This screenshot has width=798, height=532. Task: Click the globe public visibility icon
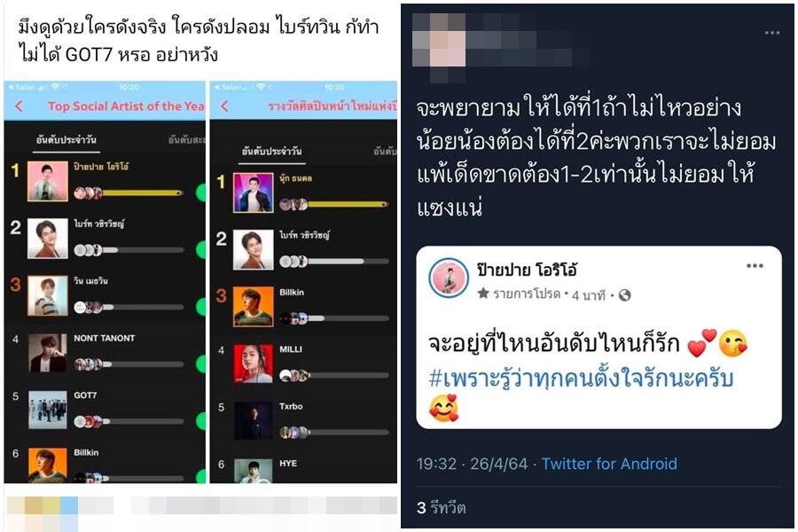click(x=624, y=295)
